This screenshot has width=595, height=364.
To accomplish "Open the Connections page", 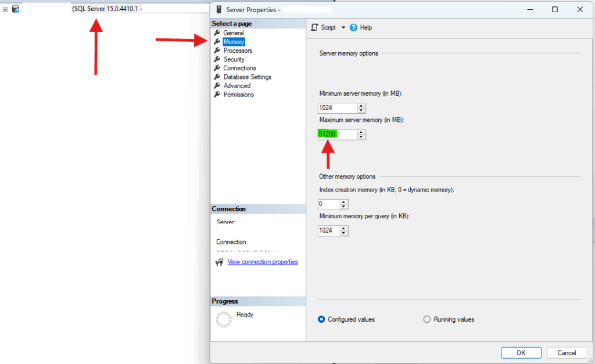I will click(239, 69).
